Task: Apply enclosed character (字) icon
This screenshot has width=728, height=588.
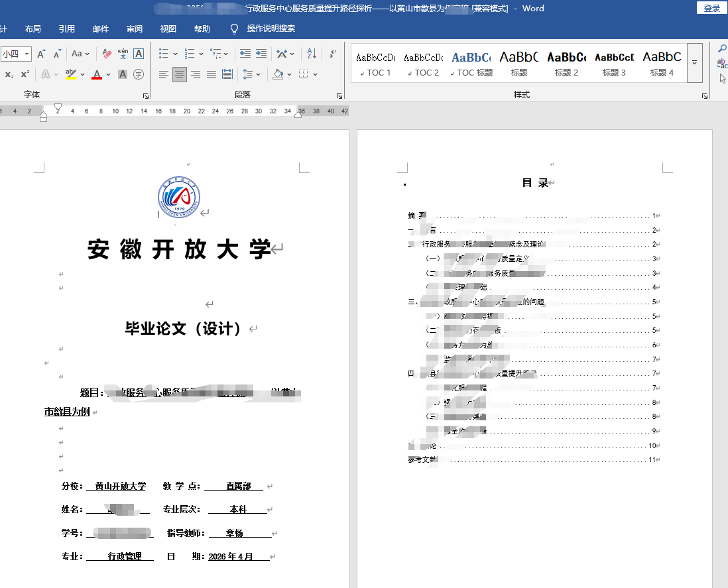Action: (139, 74)
